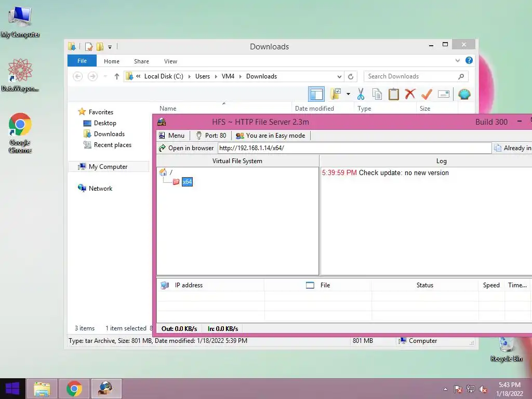Change the HFS Port: 80 setting

point(211,136)
